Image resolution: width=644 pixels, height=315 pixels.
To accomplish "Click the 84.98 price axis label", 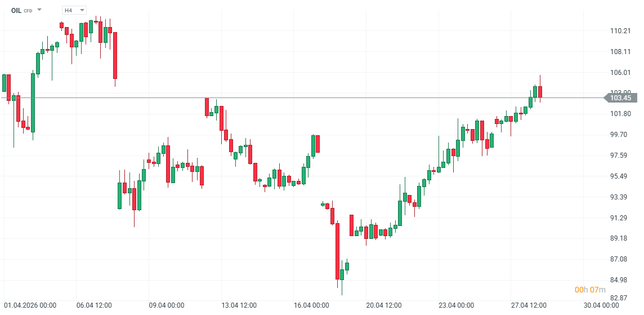I will pos(619,280).
